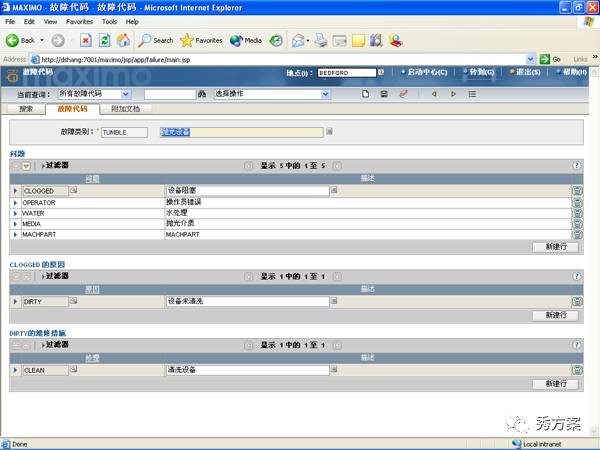Delete the DIRTY cause row with trash icon
The height and width of the screenshot is (450, 600).
[577, 301]
